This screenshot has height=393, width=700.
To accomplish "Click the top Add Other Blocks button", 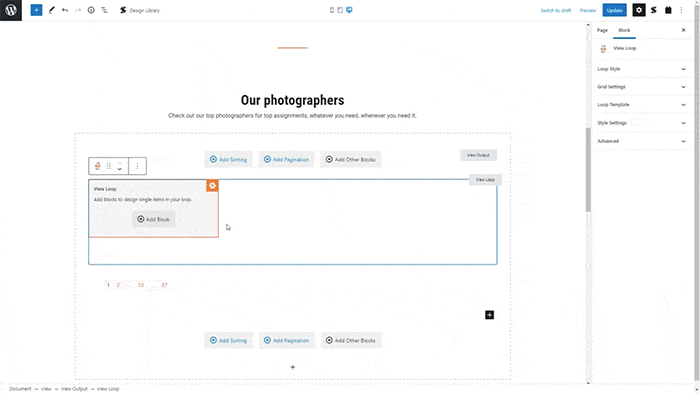I will (x=350, y=159).
